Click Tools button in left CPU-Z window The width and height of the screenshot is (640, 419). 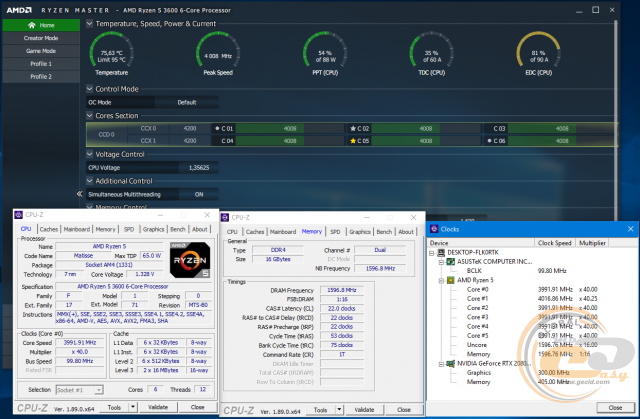(114, 407)
